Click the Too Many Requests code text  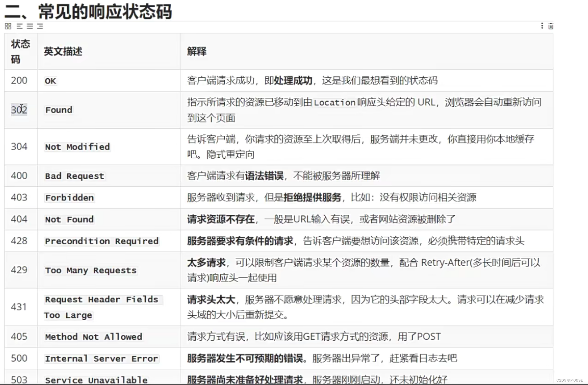click(x=91, y=270)
